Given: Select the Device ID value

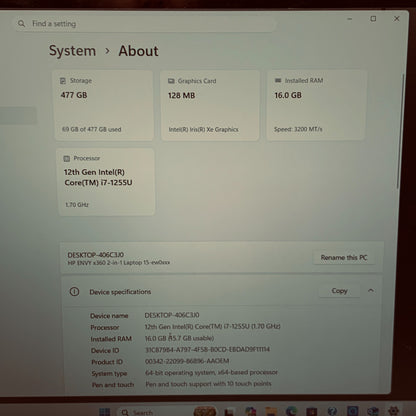Looking at the screenshot, I should coord(207,349).
